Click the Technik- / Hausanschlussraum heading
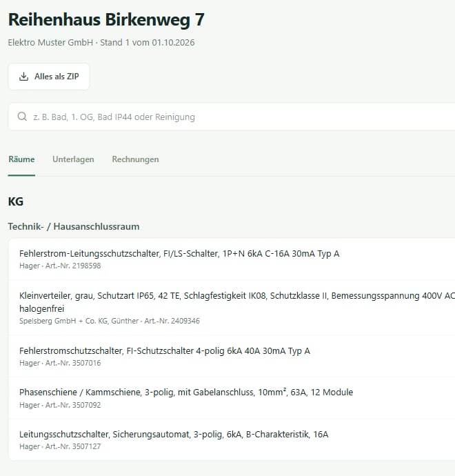 click(74, 227)
